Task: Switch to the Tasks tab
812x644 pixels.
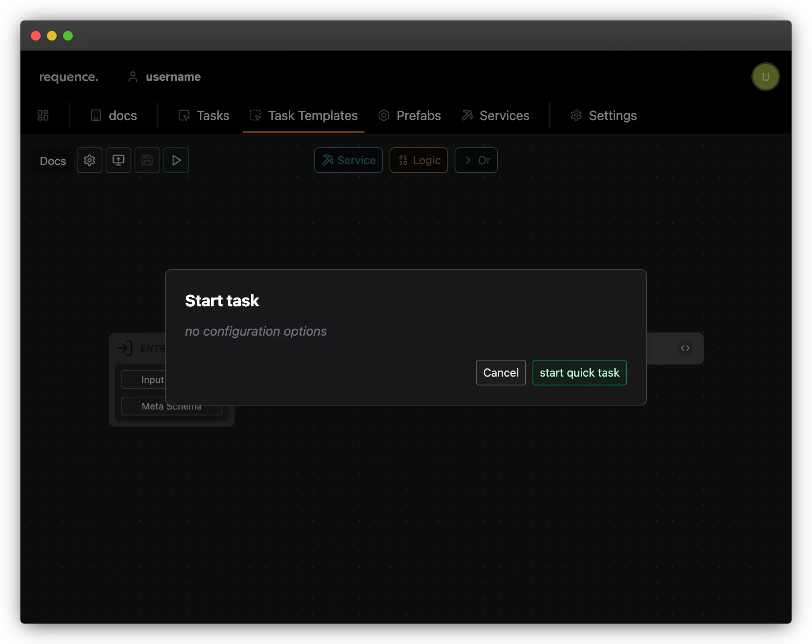Action: pos(212,115)
